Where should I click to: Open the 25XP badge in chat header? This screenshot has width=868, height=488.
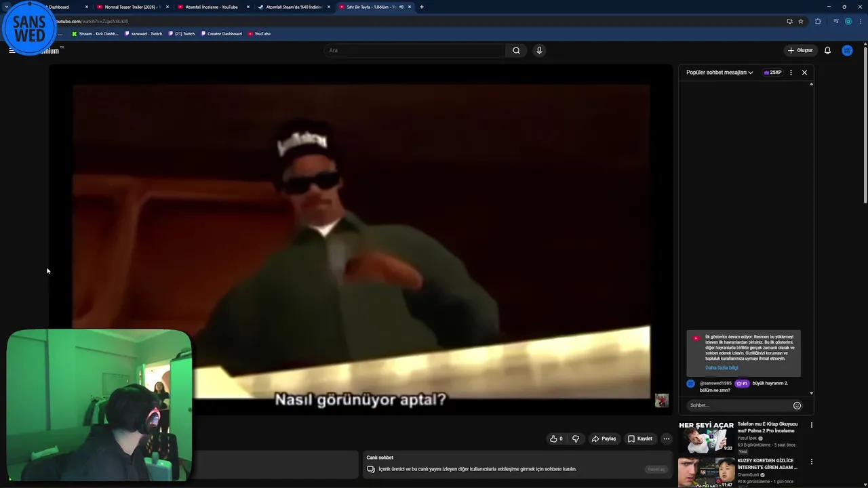772,73
